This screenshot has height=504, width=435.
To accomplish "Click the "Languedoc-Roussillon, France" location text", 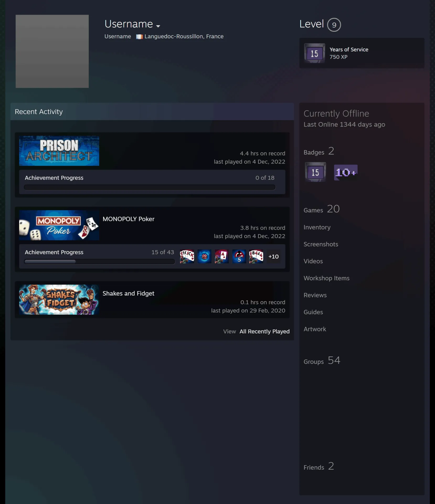I will click(x=184, y=36).
